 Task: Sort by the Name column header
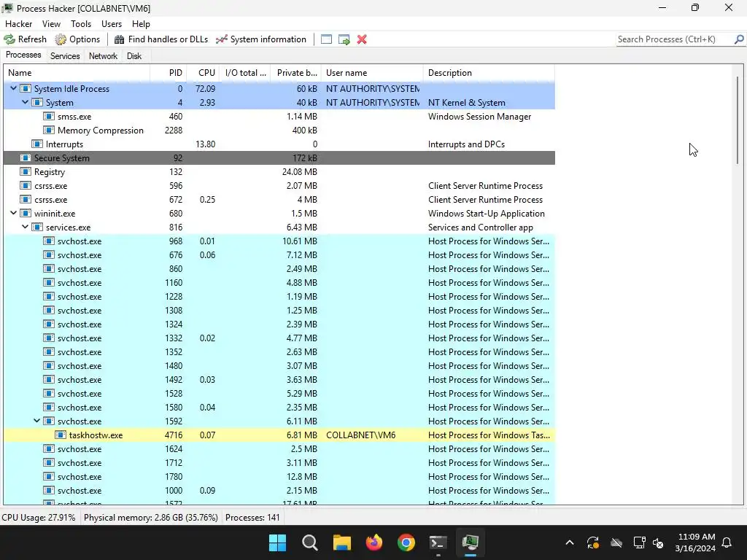[x=77, y=73]
